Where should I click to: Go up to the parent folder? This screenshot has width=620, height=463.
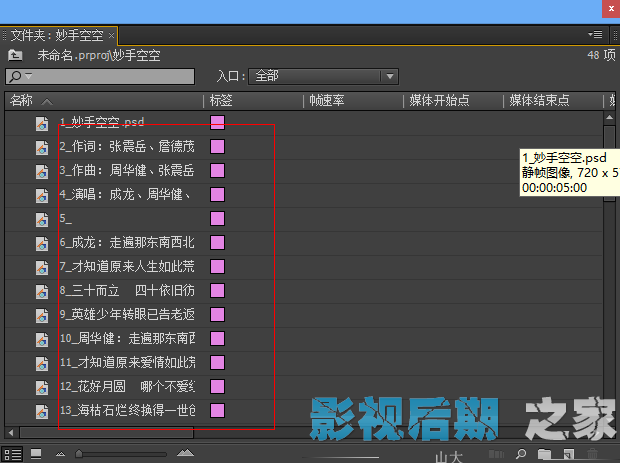pyautogui.click(x=15, y=55)
